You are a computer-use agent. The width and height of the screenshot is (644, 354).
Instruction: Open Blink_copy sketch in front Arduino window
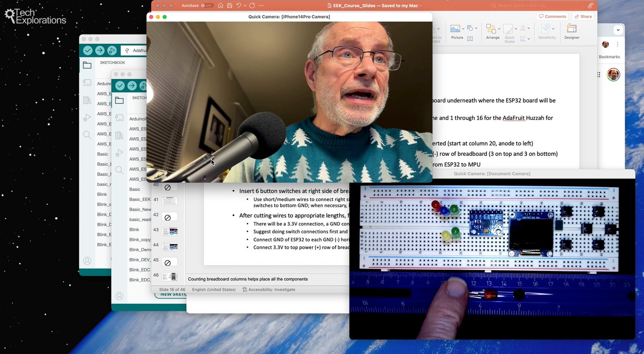(140, 240)
